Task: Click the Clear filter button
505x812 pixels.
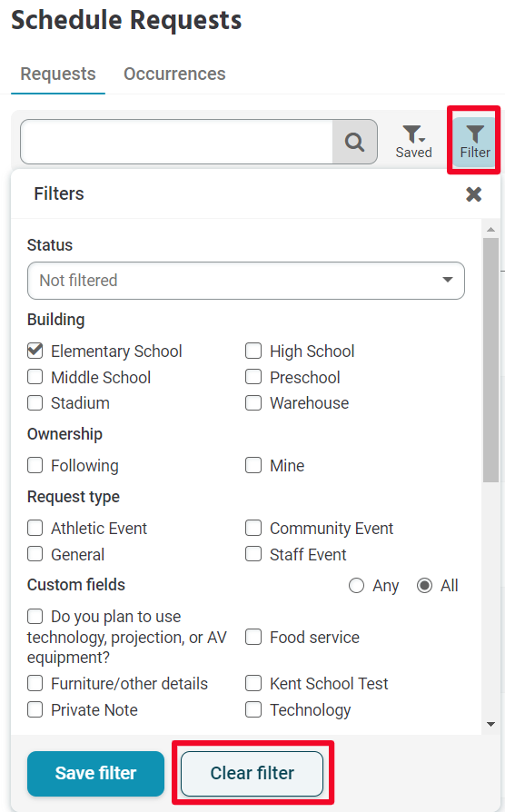Action: tap(252, 774)
